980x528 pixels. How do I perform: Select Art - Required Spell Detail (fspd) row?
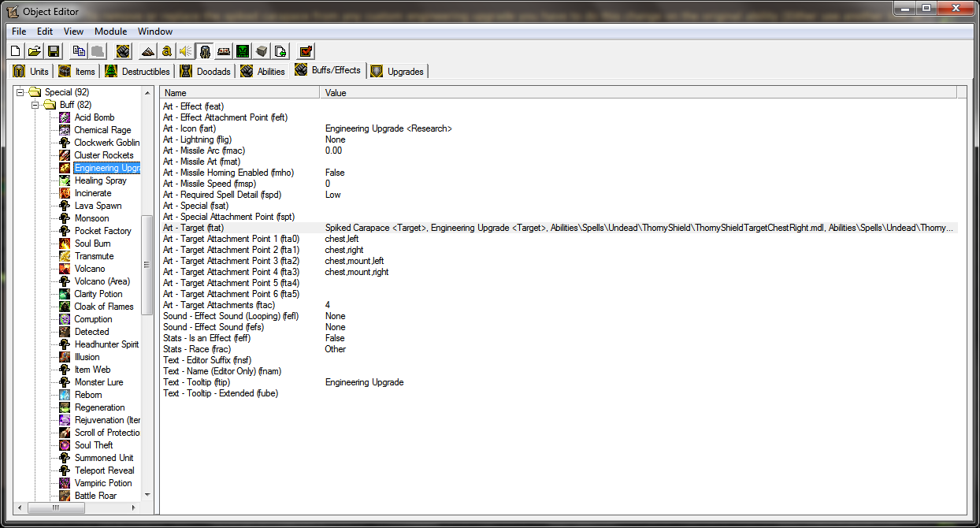click(559, 195)
